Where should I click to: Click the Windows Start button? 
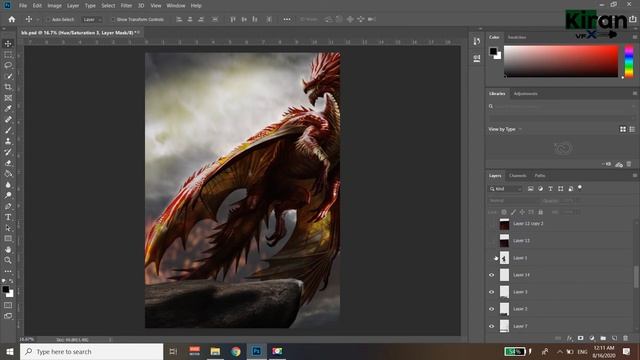tap(9, 351)
